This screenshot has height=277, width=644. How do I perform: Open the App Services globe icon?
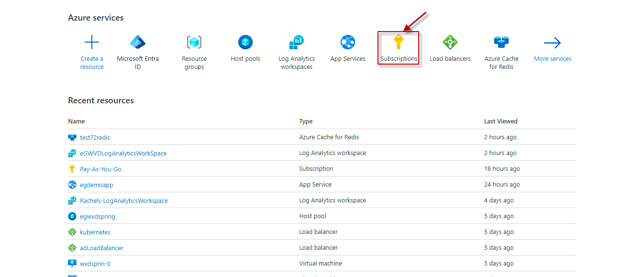(348, 43)
